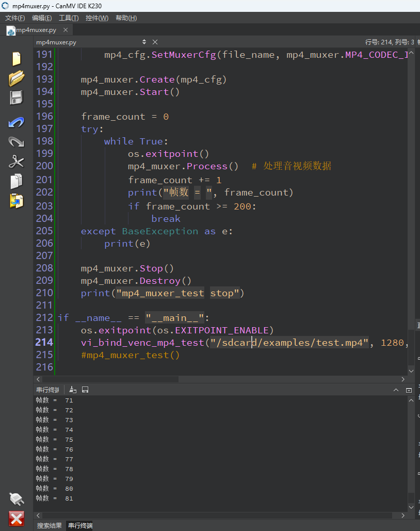Click the Paste clipboard icon
The image size is (420, 531).
[x=17, y=201]
